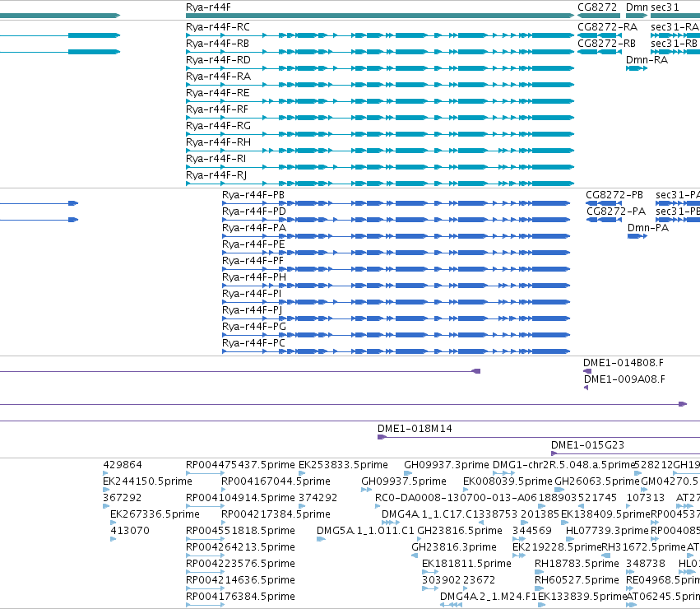Open the Dmn-RA transcript label
The width and height of the screenshot is (700, 609).
point(647,60)
